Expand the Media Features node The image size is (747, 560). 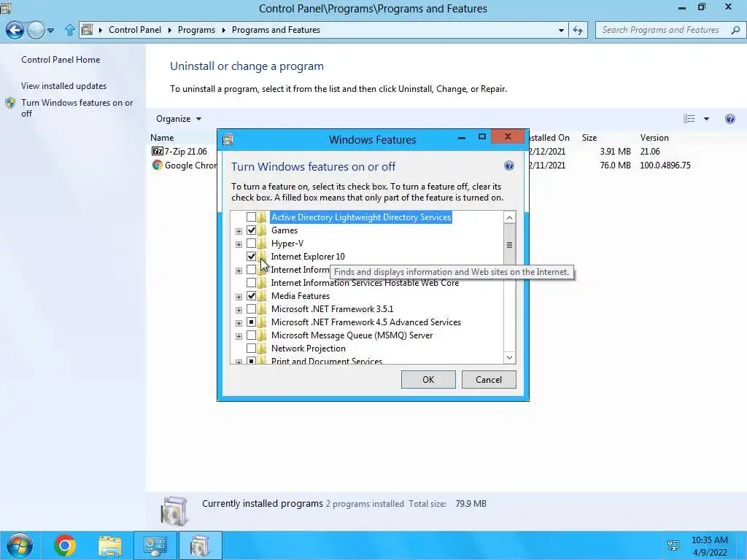pyautogui.click(x=239, y=297)
